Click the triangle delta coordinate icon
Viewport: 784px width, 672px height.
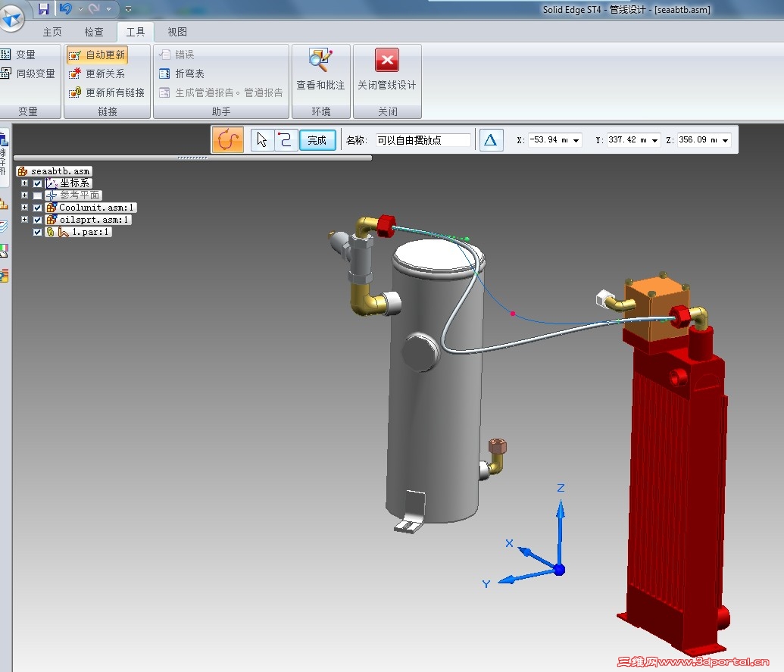click(x=491, y=140)
